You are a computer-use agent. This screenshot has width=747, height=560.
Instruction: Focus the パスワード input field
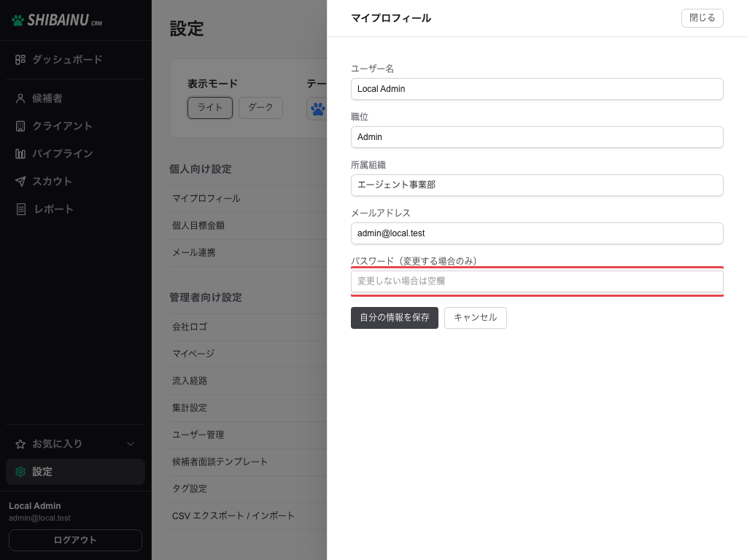tap(537, 281)
